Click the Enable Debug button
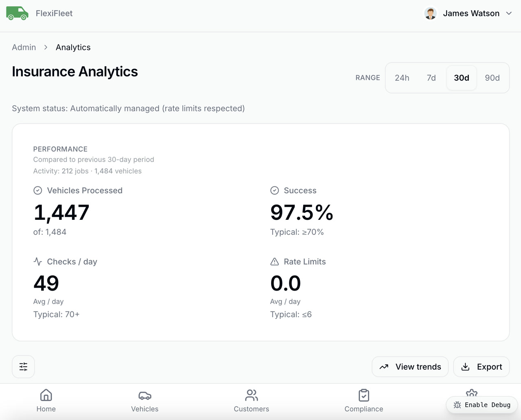 (482, 405)
